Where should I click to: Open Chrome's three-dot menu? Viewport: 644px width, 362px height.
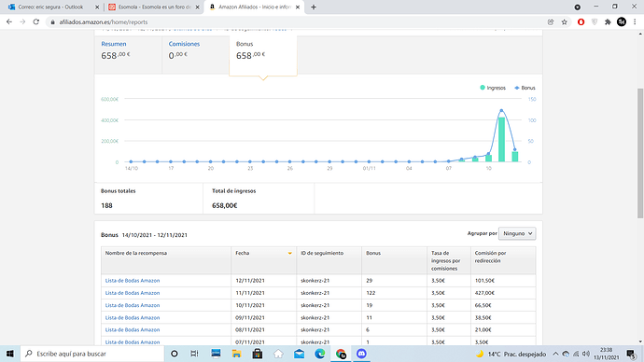(x=635, y=22)
